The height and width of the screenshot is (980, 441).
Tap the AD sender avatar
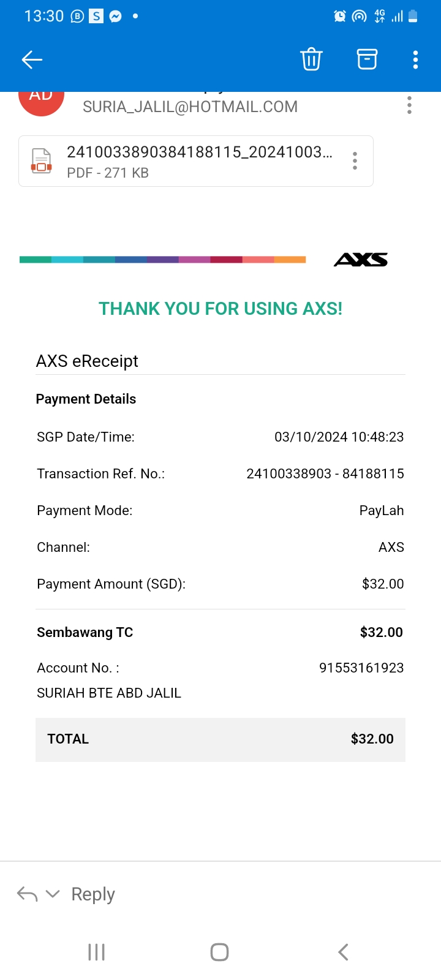pos(42,99)
